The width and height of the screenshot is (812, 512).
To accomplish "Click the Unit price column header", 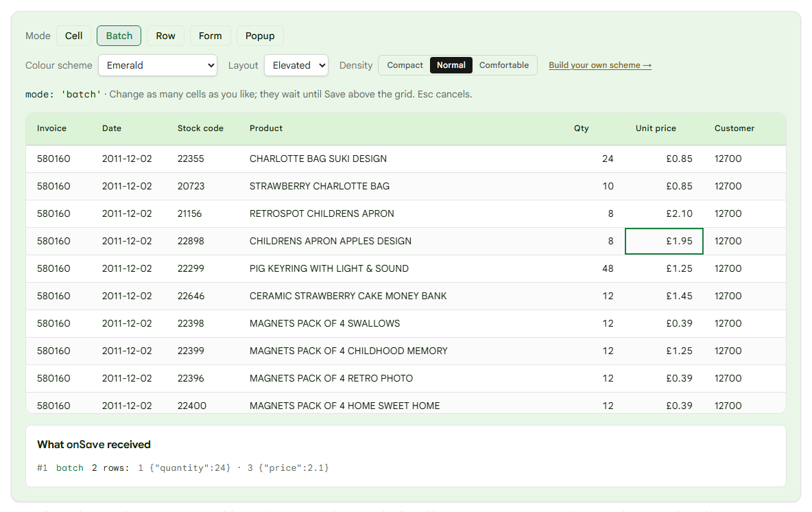I will (664, 128).
